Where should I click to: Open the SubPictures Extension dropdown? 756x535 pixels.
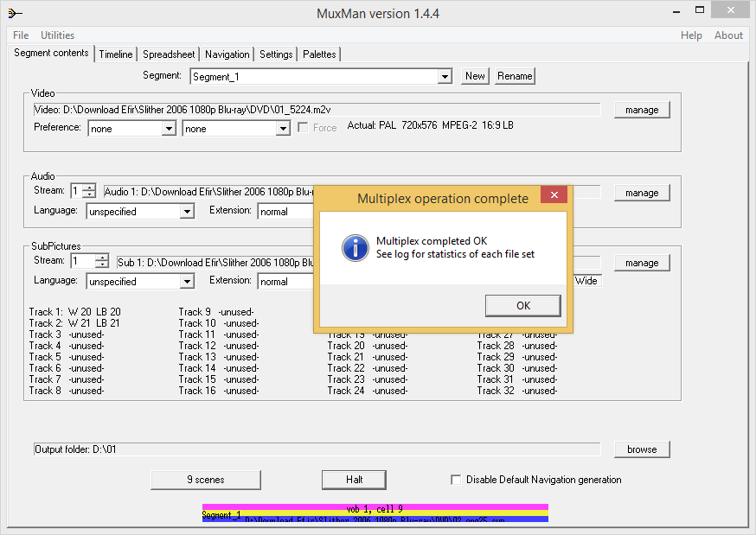click(286, 282)
